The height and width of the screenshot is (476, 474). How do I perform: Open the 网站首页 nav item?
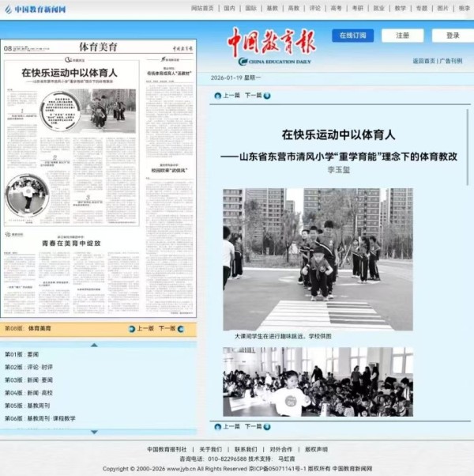pos(202,8)
